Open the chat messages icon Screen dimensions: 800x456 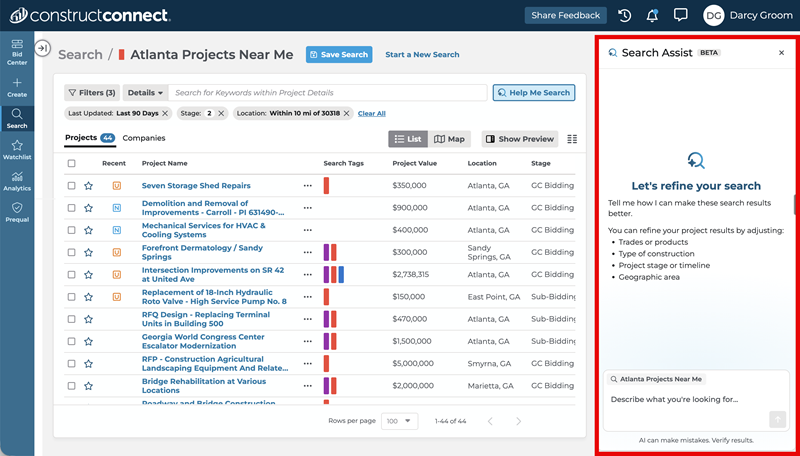coord(680,15)
